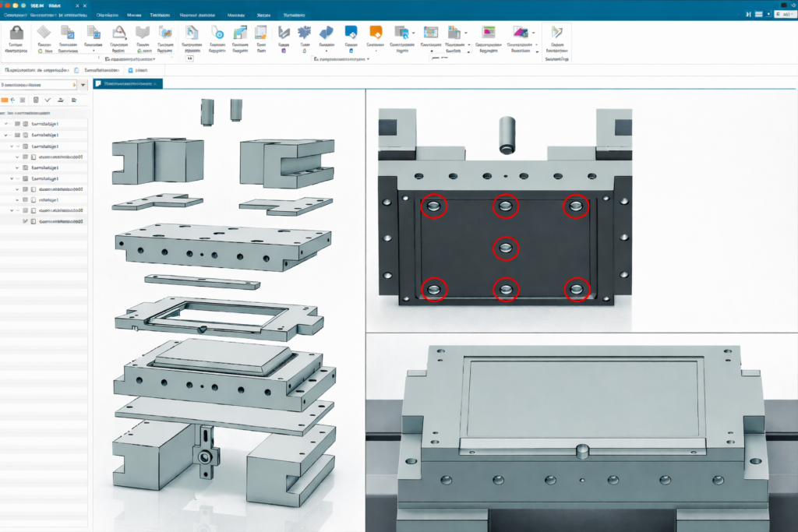Click the pencil and ruler ribbon icon
Viewport: 798px width, 532px height.
click(556, 33)
